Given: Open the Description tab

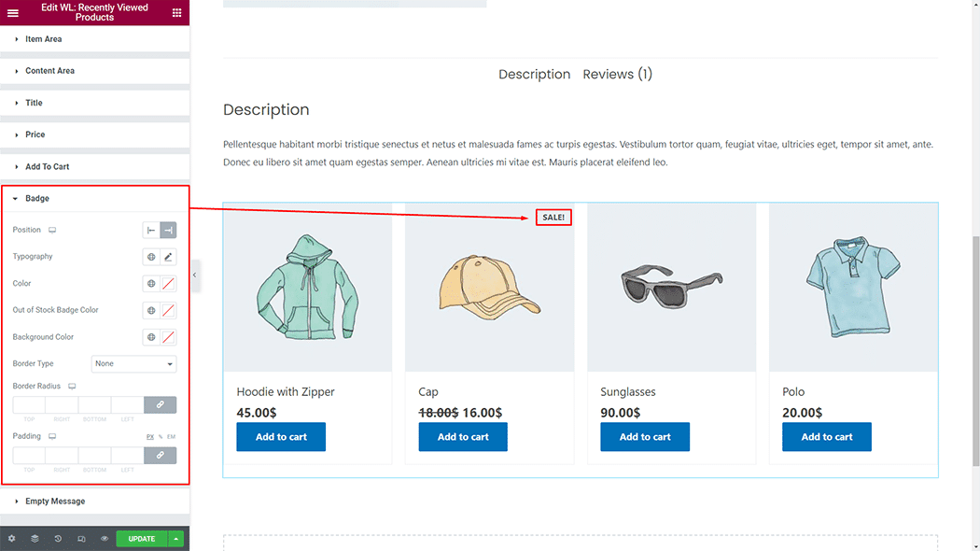Looking at the screenshot, I should [x=534, y=75].
